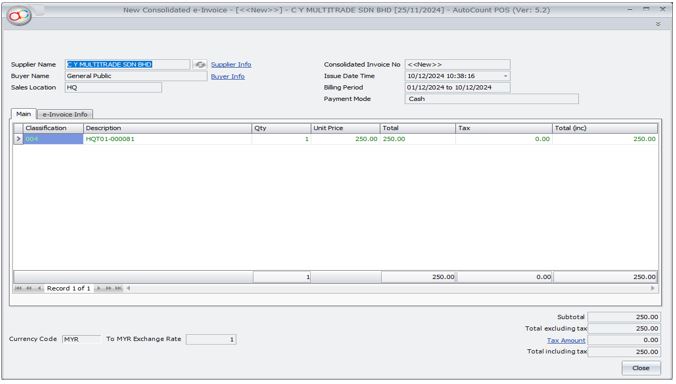Select the Classification cell of HQT01-000081
This screenshot has height=384, width=676.
point(53,139)
